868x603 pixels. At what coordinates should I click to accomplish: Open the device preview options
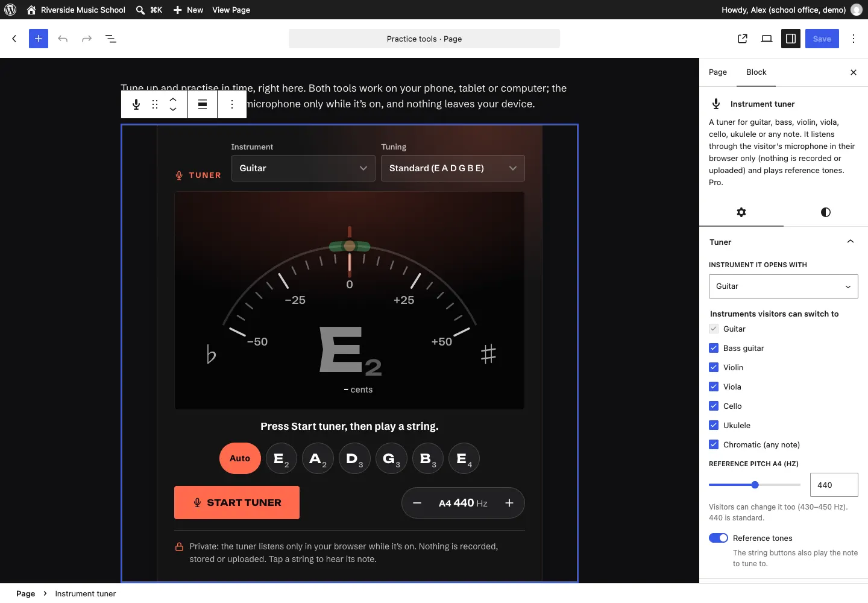click(767, 39)
